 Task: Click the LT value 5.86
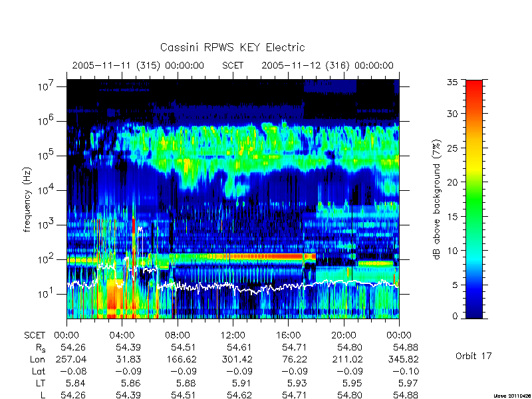pyautogui.click(x=130, y=383)
